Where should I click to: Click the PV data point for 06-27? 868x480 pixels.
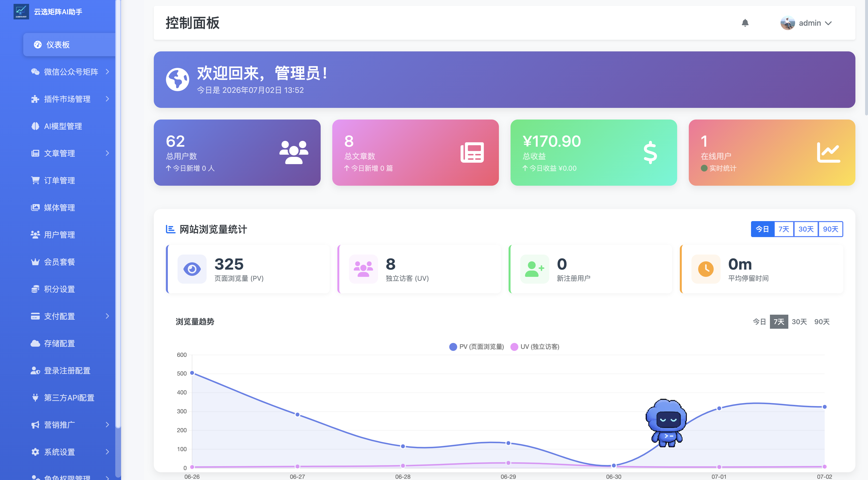pyautogui.click(x=297, y=414)
